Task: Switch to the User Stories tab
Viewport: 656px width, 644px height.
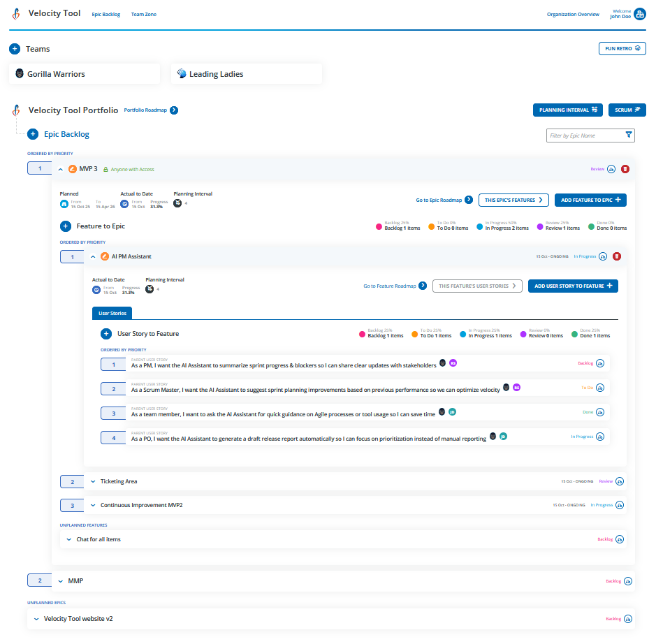Action: coord(112,312)
